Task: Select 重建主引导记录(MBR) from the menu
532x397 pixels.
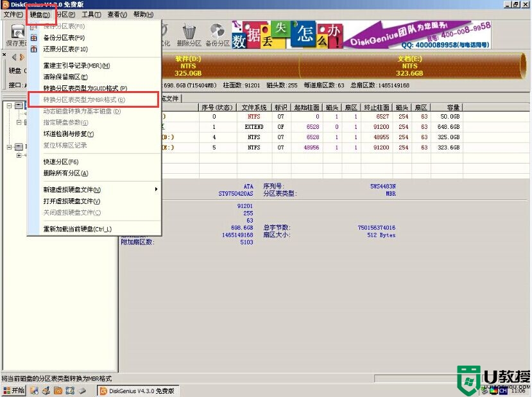Action: (76, 66)
